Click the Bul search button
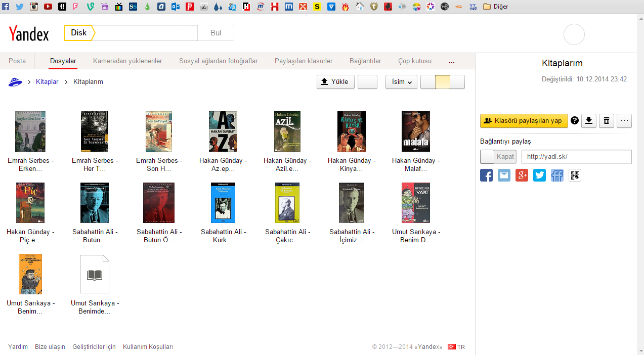 (216, 33)
